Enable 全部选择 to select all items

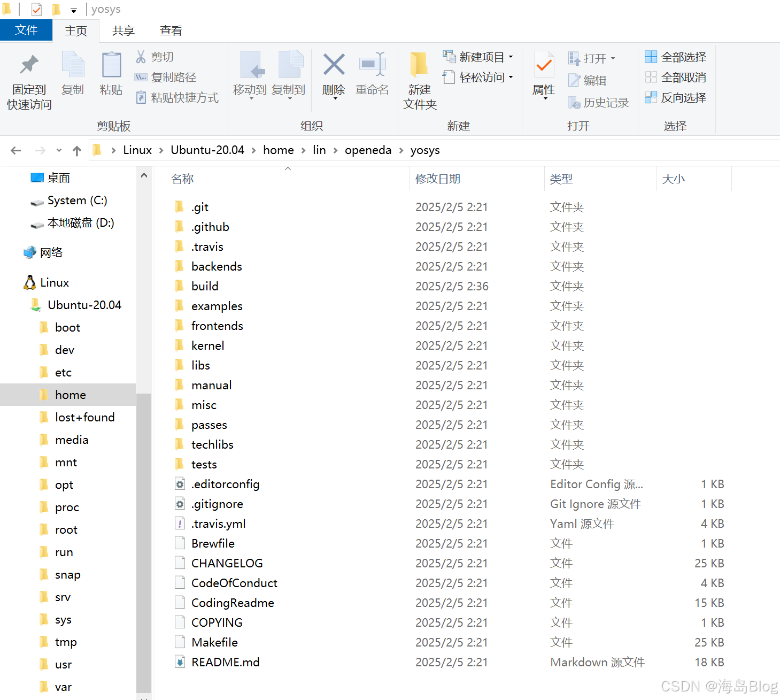675,56
